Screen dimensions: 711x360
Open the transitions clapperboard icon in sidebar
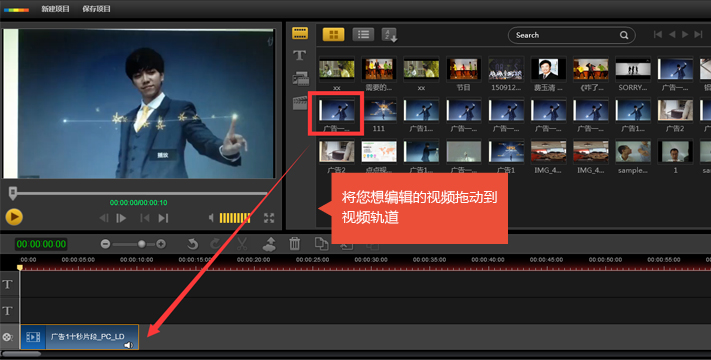pos(300,103)
